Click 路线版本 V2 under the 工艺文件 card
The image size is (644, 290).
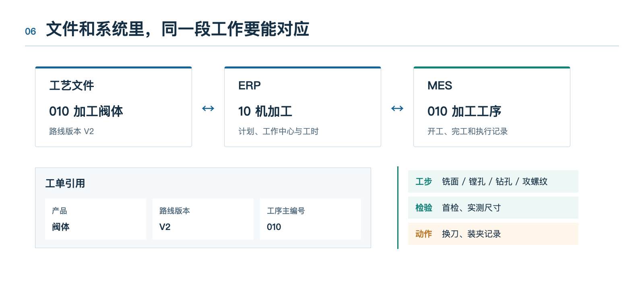pyautogui.click(x=72, y=131)
